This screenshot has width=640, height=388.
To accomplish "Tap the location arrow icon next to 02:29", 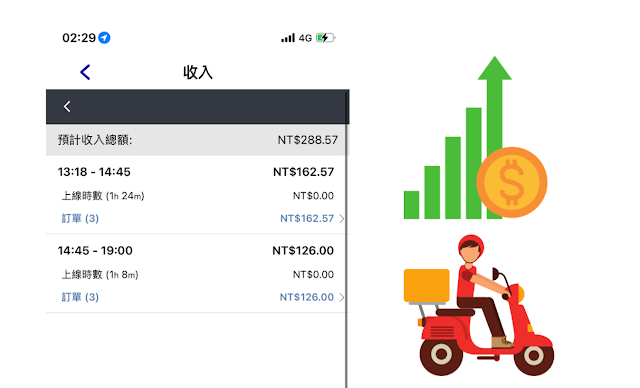I will (104, 38).
